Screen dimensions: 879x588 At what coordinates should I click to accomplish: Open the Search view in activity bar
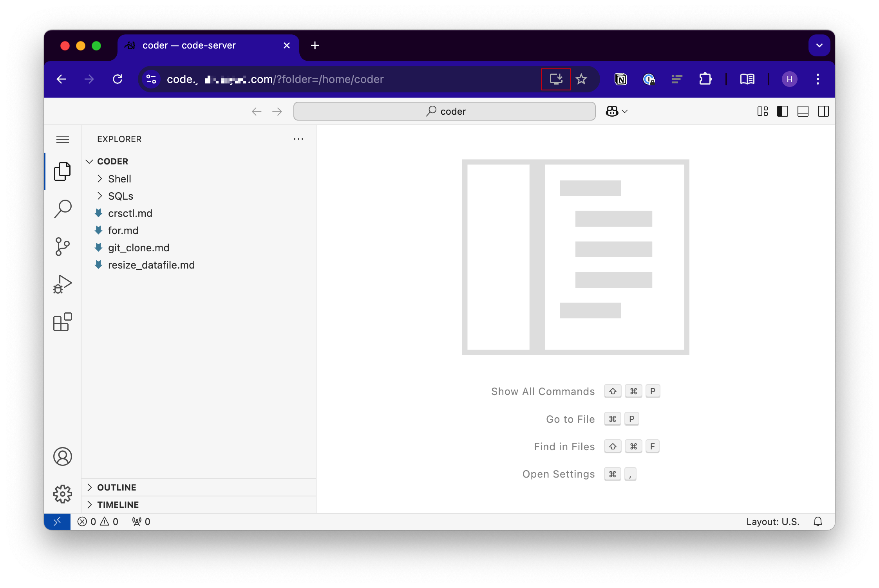click(63, 209)
